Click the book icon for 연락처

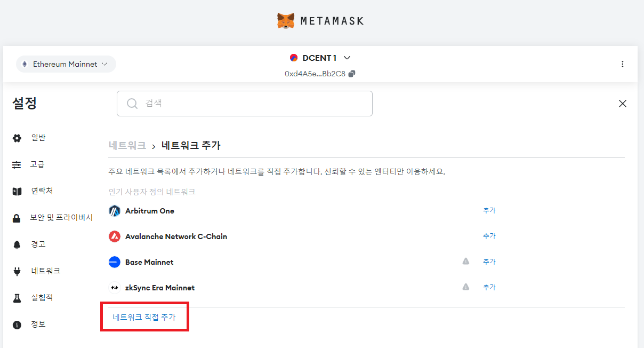pyautogui.click(x=17, y=192)
